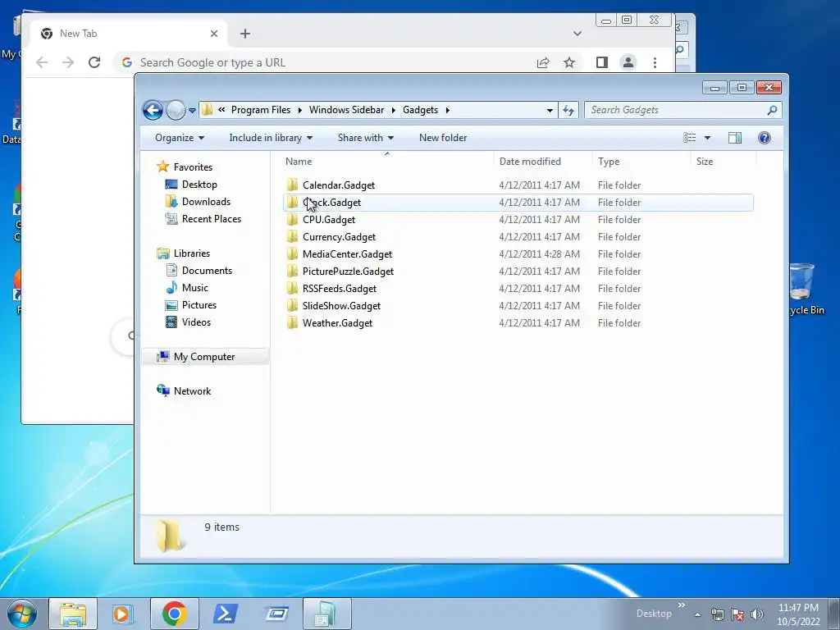Expand arrow after Program Files breadcrumb
Viewport: 840px width, 630px height.
tap(299, 111)
